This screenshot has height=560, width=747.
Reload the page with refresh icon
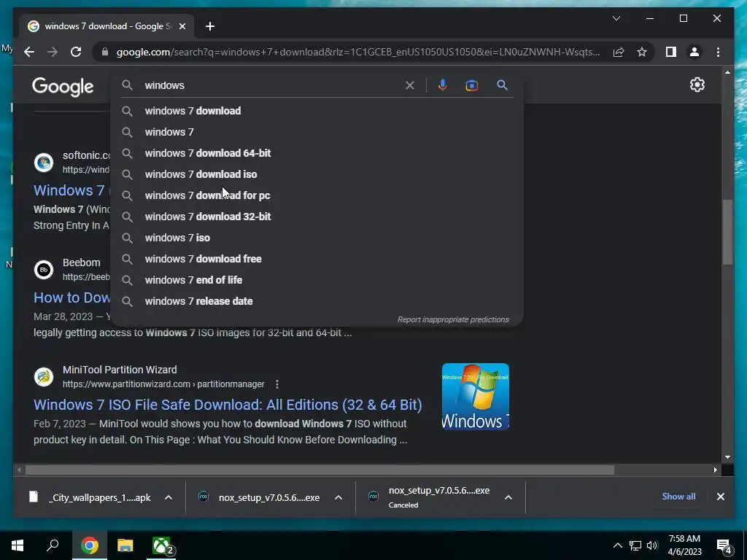pyautogui.click(x=76, y=52)
